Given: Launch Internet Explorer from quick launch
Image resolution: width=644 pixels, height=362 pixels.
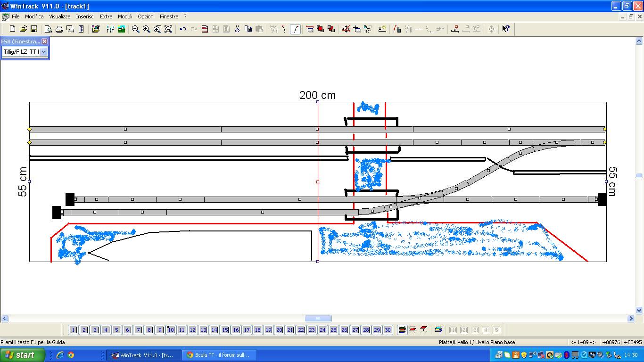Looking at the screenshot, I should [60, 355].
